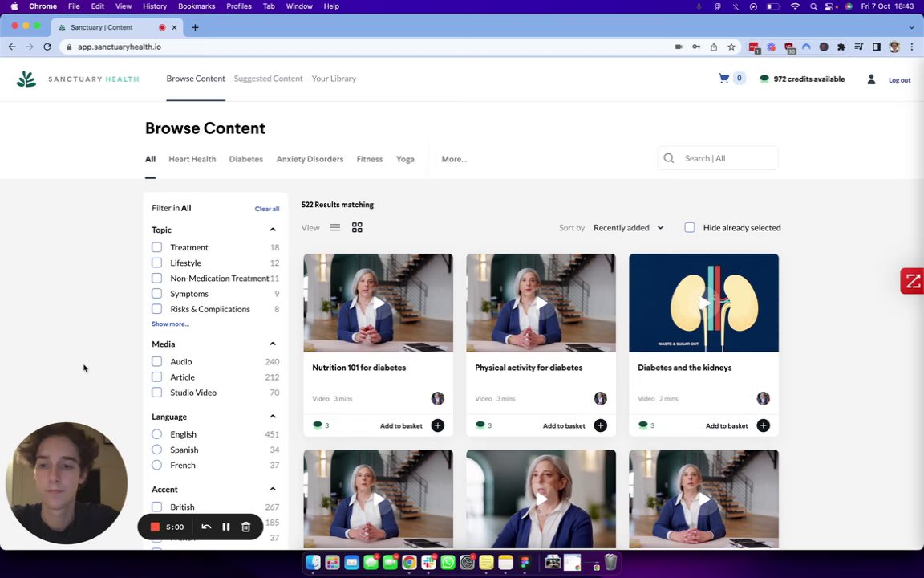Select the Heart Health category tab
924x578 pixels.
192,159
